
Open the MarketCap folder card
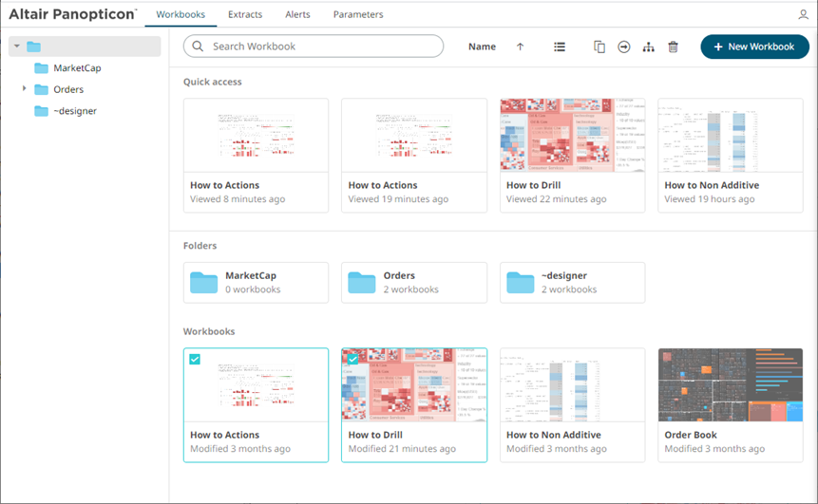[x=257, y=283]
